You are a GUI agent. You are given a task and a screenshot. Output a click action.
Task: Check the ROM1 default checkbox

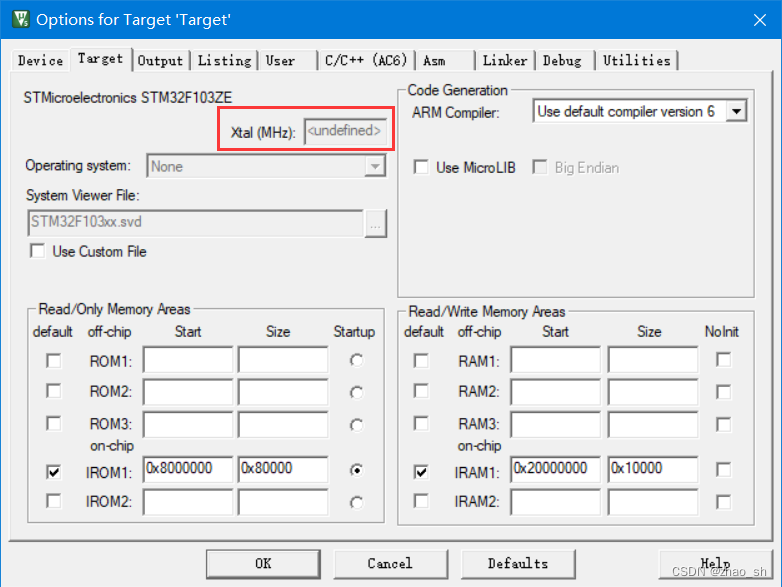point(54,361)
